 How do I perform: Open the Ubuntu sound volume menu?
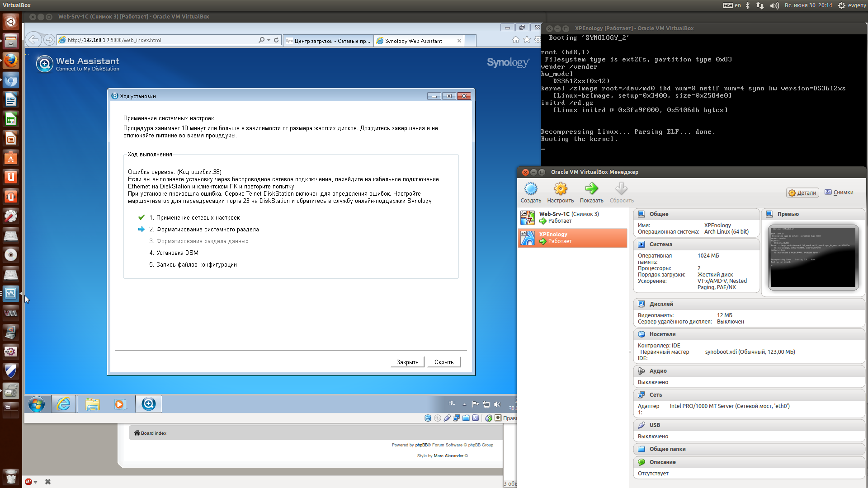click(x=774, y=5)
